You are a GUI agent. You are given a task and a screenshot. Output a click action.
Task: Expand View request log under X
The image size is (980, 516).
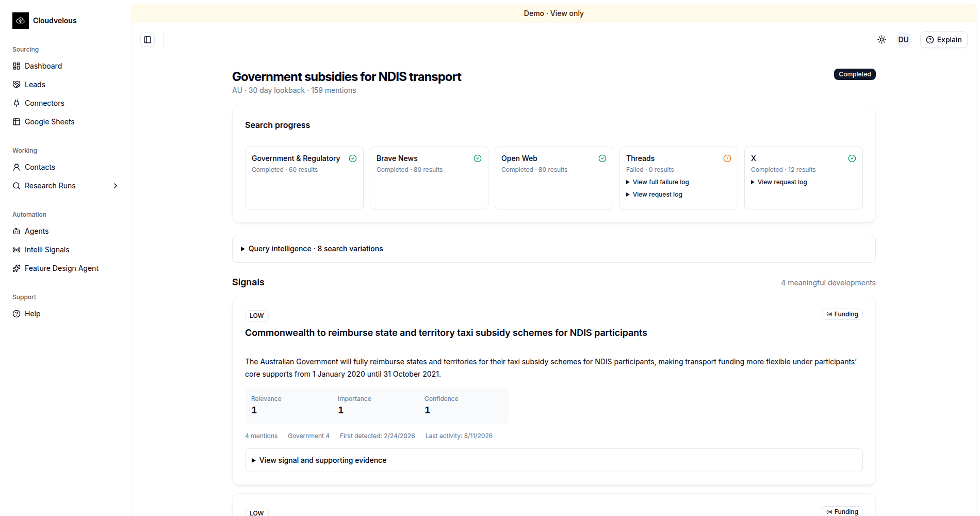[779, 182]
